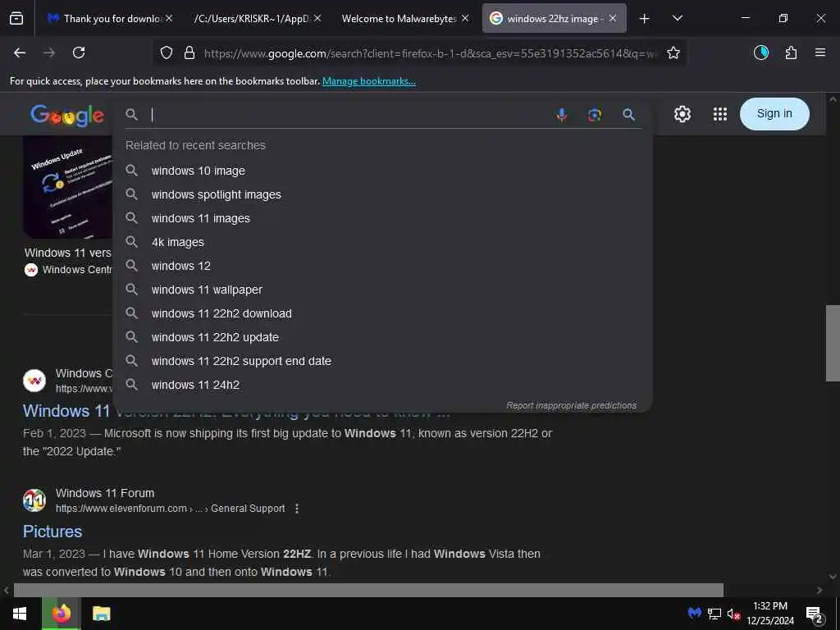This screenshot has width=840, height=630.
Task: Open Google apps grid
Action: [720, 113]
